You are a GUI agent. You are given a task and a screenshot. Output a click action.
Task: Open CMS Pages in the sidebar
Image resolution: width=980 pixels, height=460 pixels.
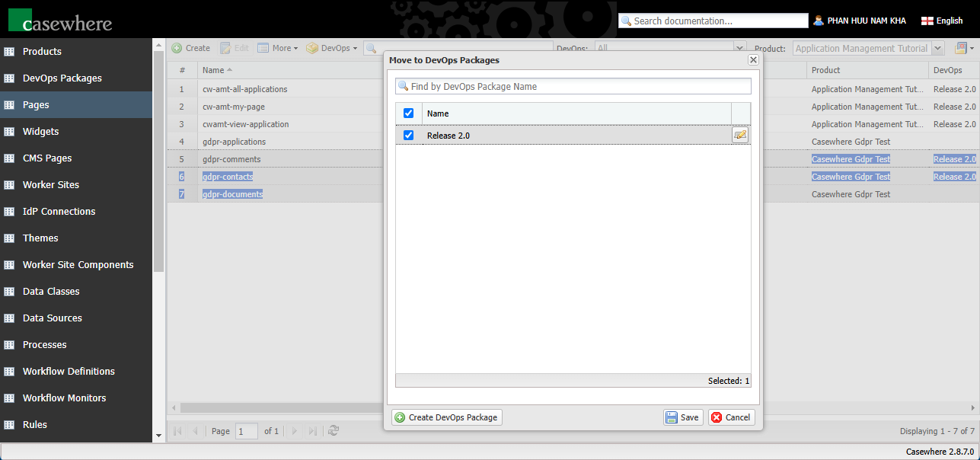[47, 158]
